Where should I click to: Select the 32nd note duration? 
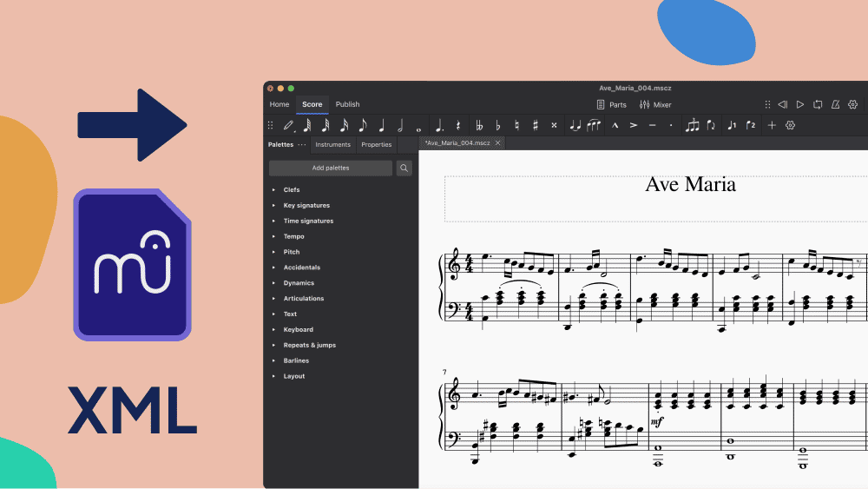[325, 126]
